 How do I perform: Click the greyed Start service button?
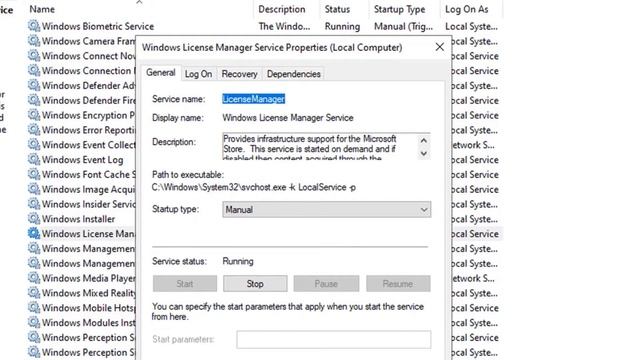pos(185,284)
